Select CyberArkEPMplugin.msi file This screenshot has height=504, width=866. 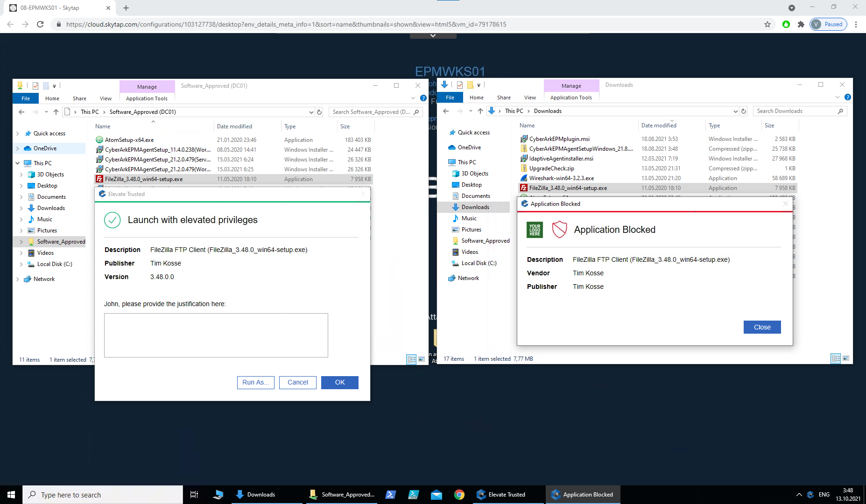[559, 139]
